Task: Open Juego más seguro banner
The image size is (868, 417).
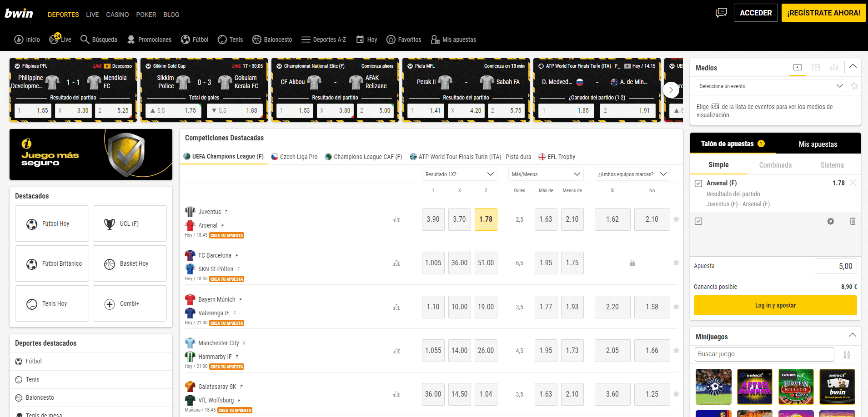Action: click(x=91, y=154)
